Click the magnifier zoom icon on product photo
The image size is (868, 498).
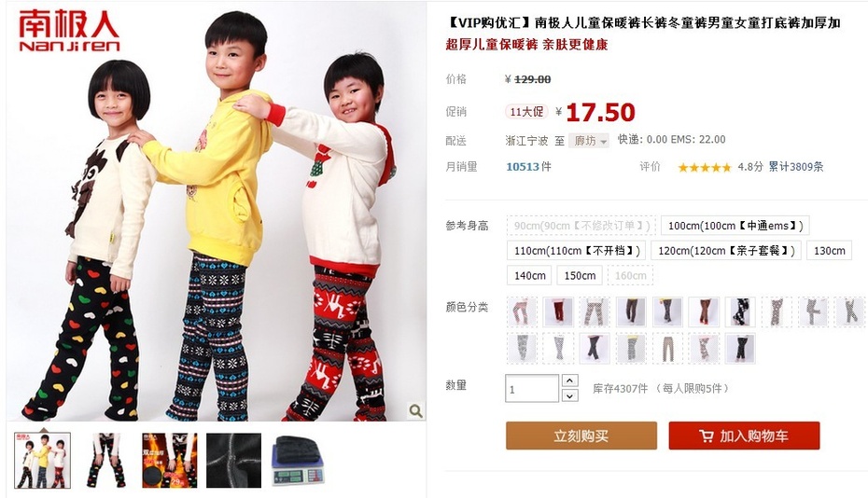click(x=415, y=410)
